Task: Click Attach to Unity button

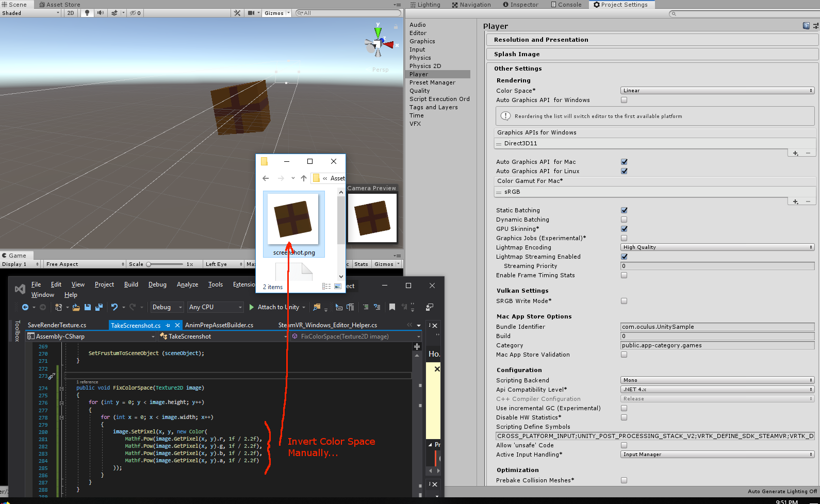Action: pyautogui.click(x=277, y=307)
